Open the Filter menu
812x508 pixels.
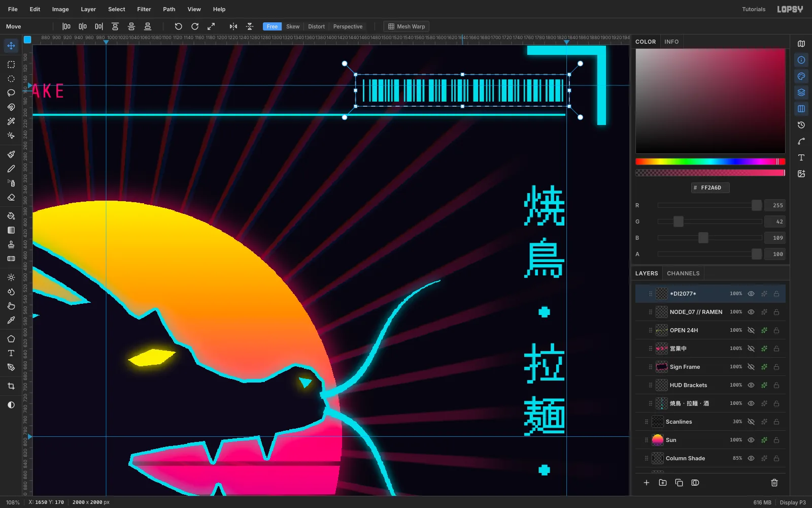(144, 9)
